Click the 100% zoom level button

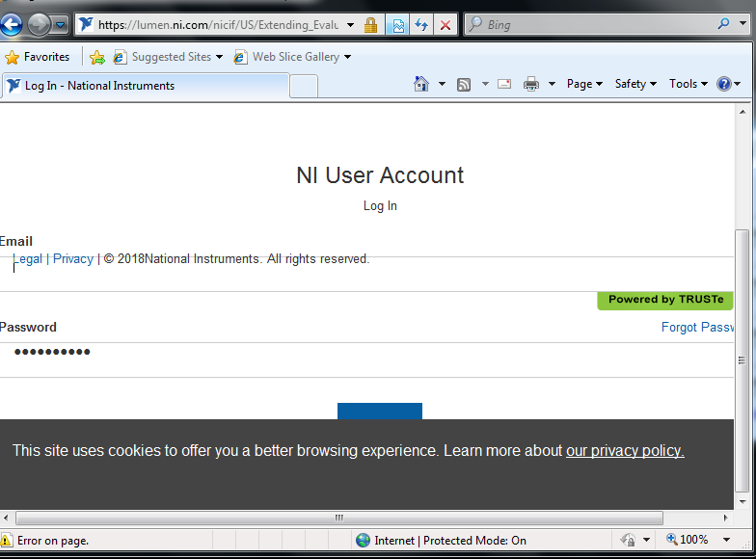(x=687, y=540)
